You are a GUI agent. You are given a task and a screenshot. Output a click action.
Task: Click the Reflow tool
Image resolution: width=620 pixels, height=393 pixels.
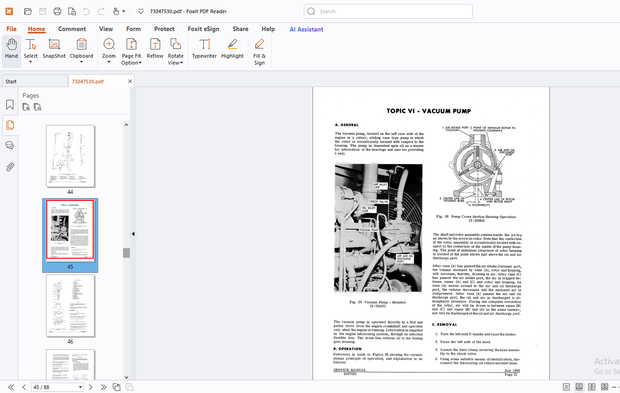(155, 49)
